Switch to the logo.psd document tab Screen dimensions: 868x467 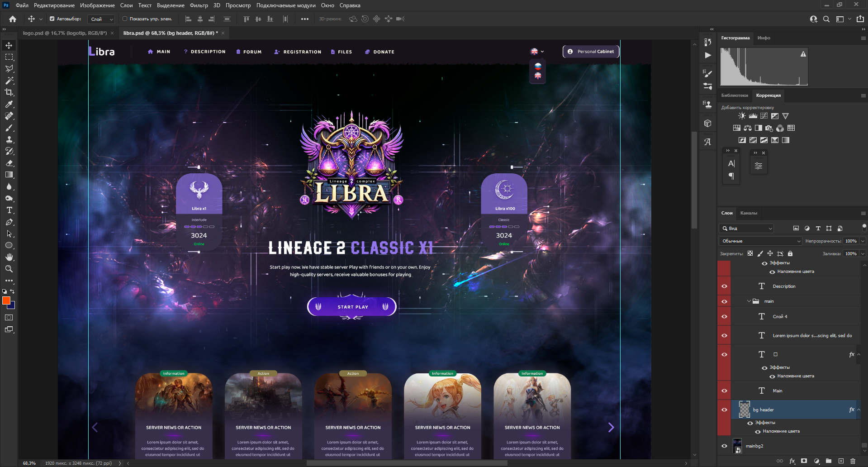click(x=65, y=33)
